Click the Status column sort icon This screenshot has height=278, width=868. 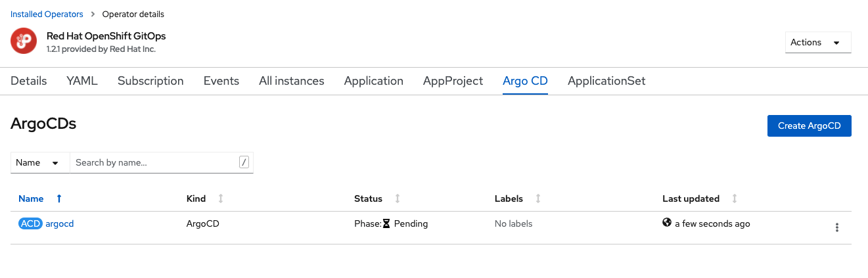pos(397,198)
